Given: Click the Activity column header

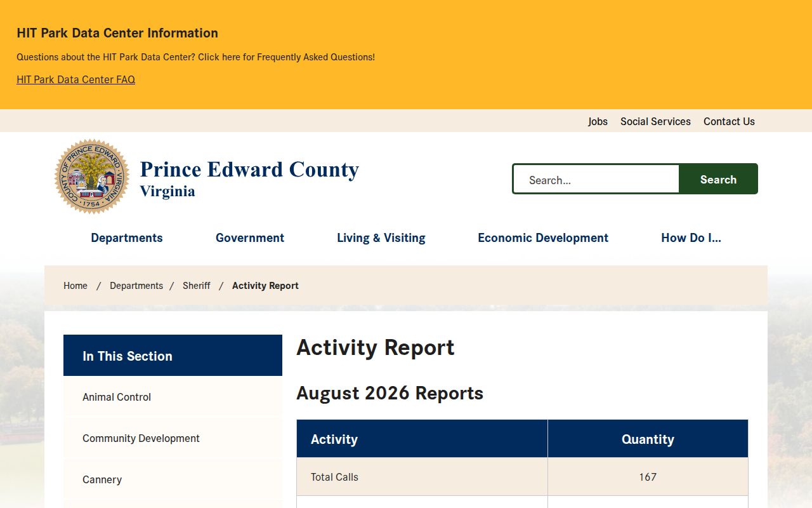Looking at the screenshot, I should (422, 439).
